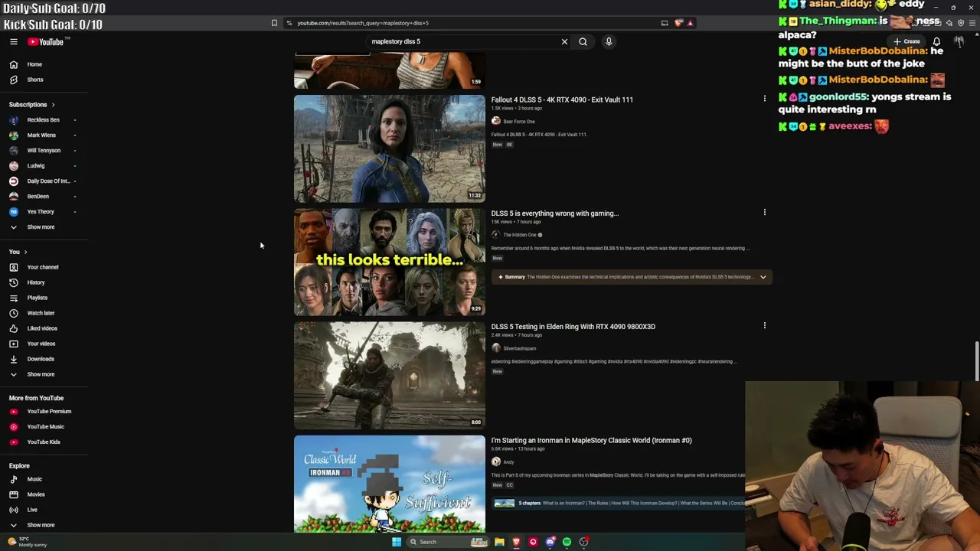The height and width of the screenshot is (551, 980).
Task: Open the YouTube notifications bell
Action: click(x=936, y=41)
